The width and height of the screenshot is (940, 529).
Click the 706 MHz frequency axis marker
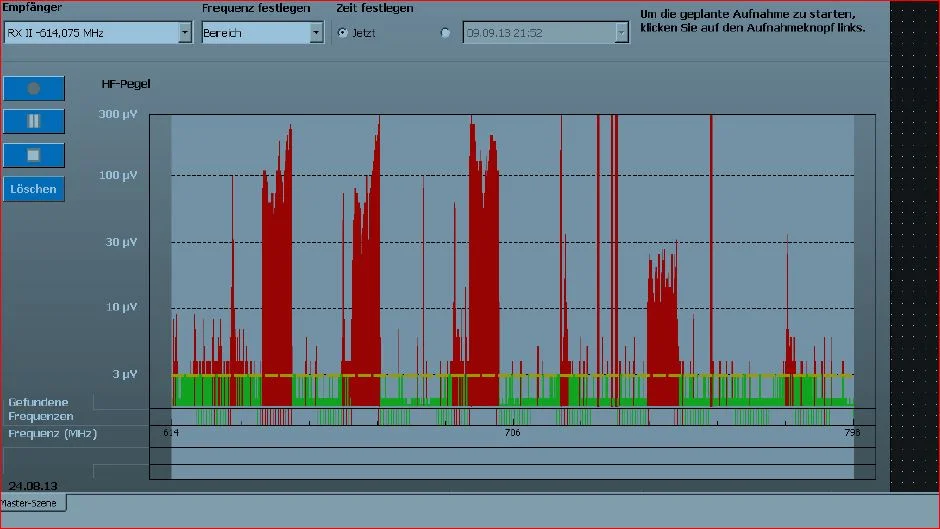pos(513,432)
